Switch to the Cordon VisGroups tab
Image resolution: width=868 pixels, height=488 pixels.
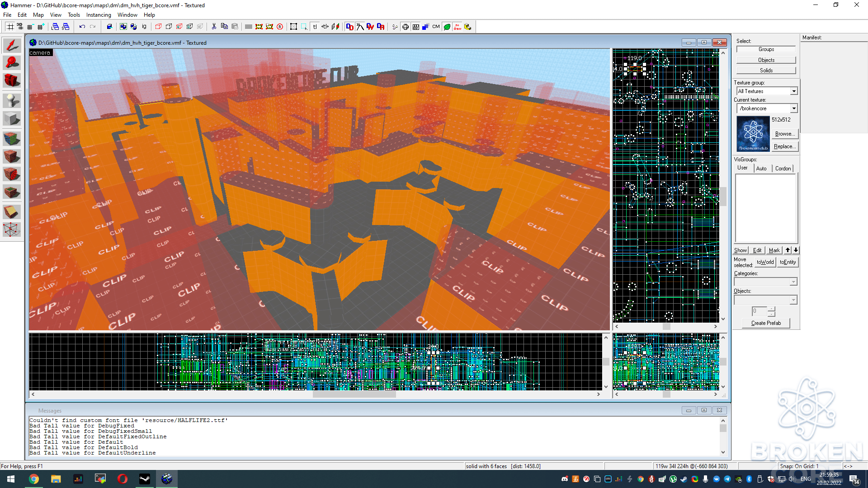(783, 169)
